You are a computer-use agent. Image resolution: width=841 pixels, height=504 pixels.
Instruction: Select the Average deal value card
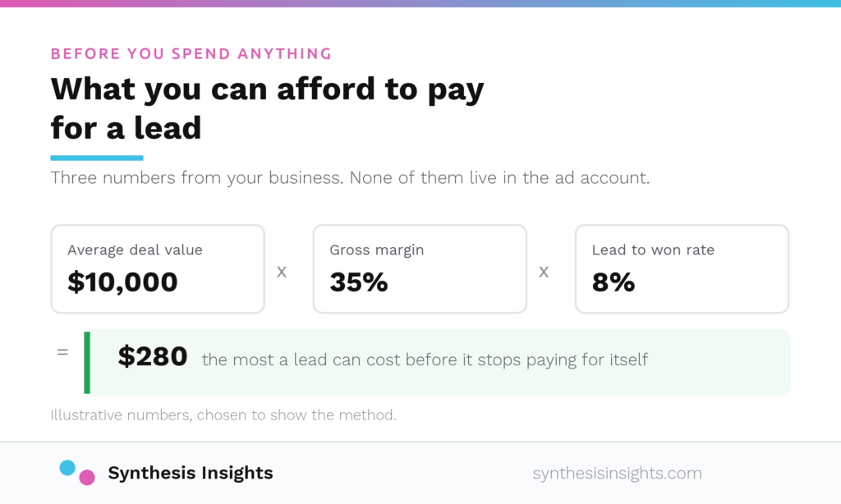click(x=158, y=268)
